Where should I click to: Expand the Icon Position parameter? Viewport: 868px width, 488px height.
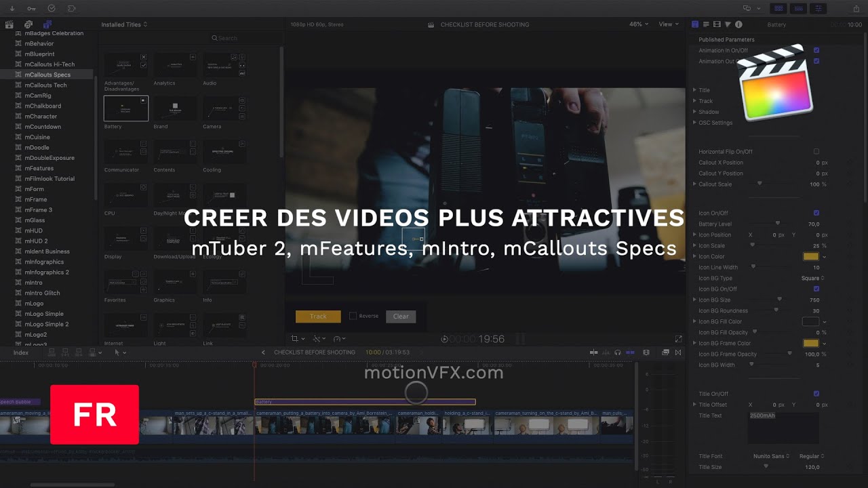(694, 235)
